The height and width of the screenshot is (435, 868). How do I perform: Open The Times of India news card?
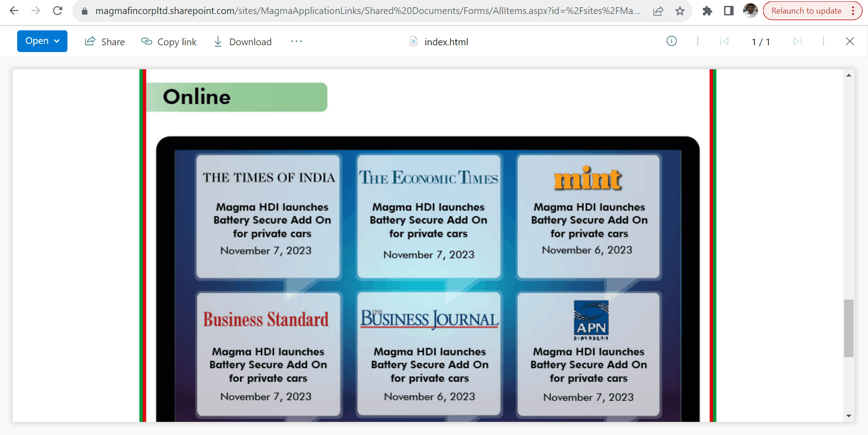(268, 216)
